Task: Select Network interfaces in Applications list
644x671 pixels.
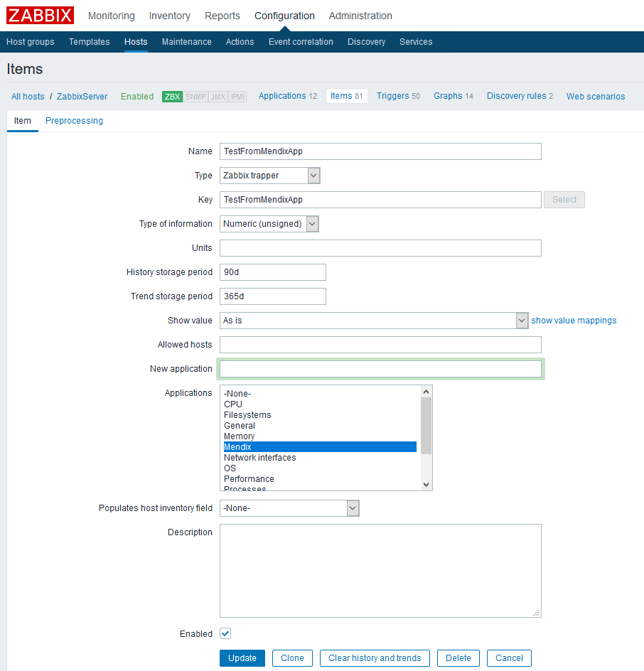Action: (x=260, y=458)
